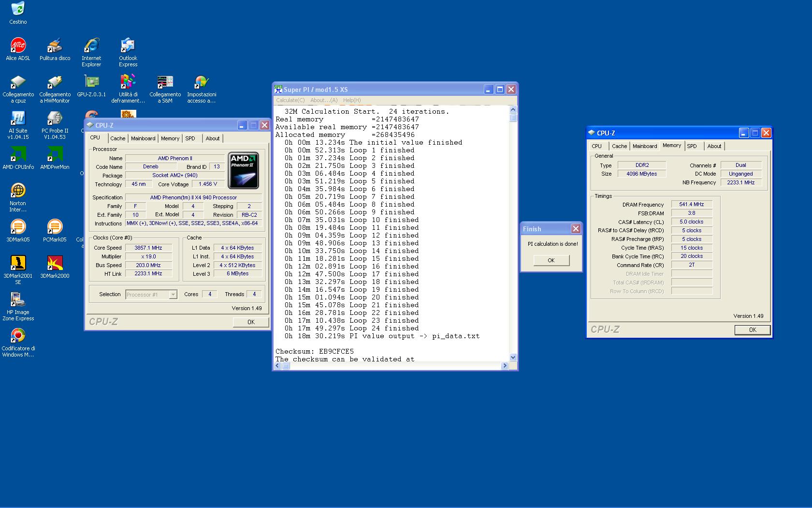
Task: Click AMD Phenom II logo in CPU-Z
Action: pos(244,170)
